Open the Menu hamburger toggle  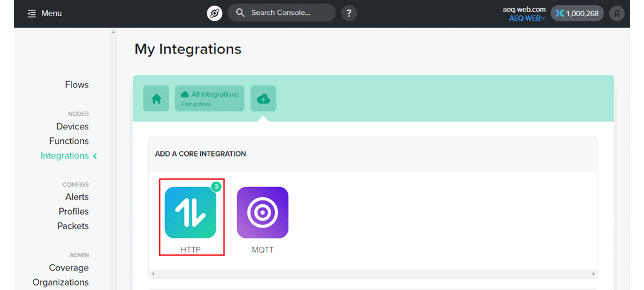(x=44, y=14)
